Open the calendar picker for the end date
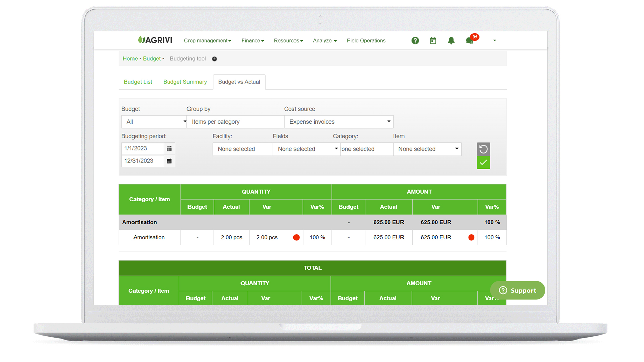Screen dimensions: 644x362 click(x=169, y=161)
